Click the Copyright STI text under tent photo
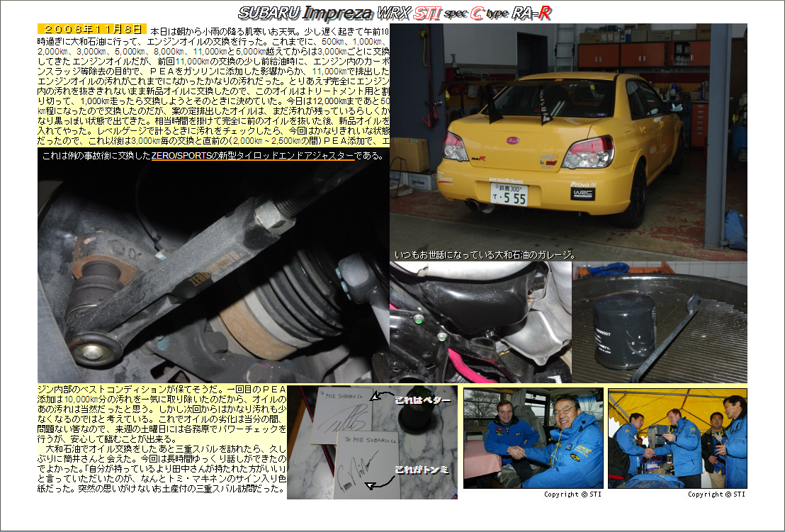This screenshot has height=532, width=785. tap(716, 494)
